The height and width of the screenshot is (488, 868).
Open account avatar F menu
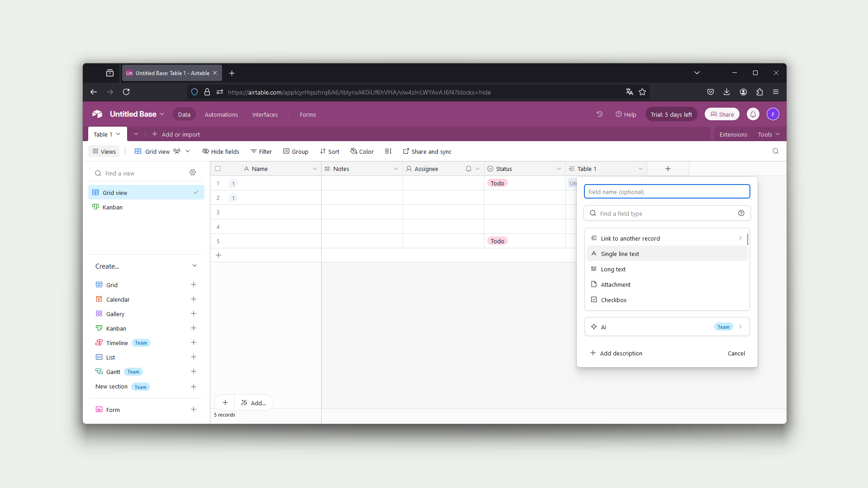773,114
